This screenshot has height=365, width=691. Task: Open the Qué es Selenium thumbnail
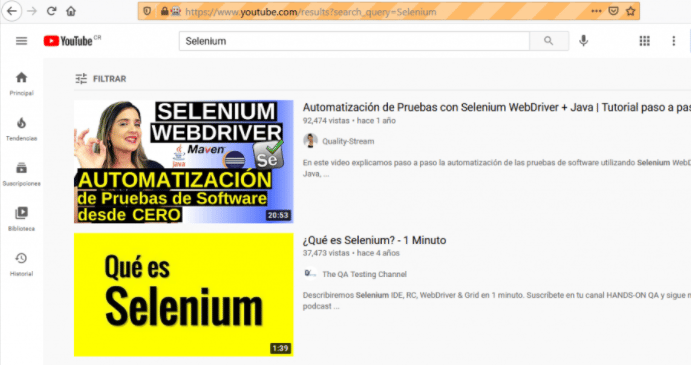point(183,294)
